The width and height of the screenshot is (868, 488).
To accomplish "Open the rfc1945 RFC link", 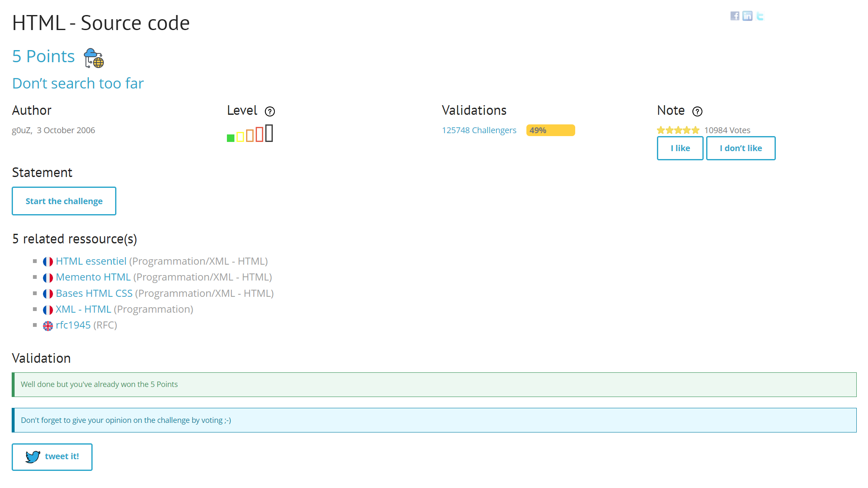I will coord(73,325).
